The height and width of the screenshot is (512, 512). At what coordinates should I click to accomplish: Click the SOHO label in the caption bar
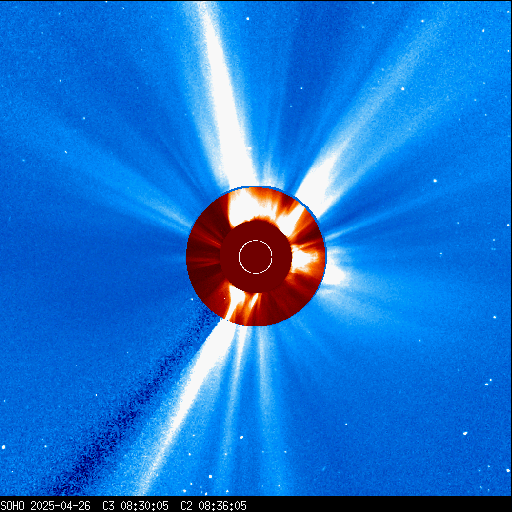pos(12,506)
